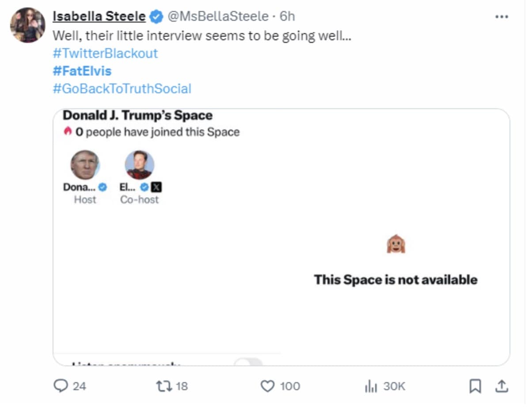Image resolution: width=532 pixels, height=410 pixels.
Task: Click Isabella Steele's profile picture
Action: (27, 25)
